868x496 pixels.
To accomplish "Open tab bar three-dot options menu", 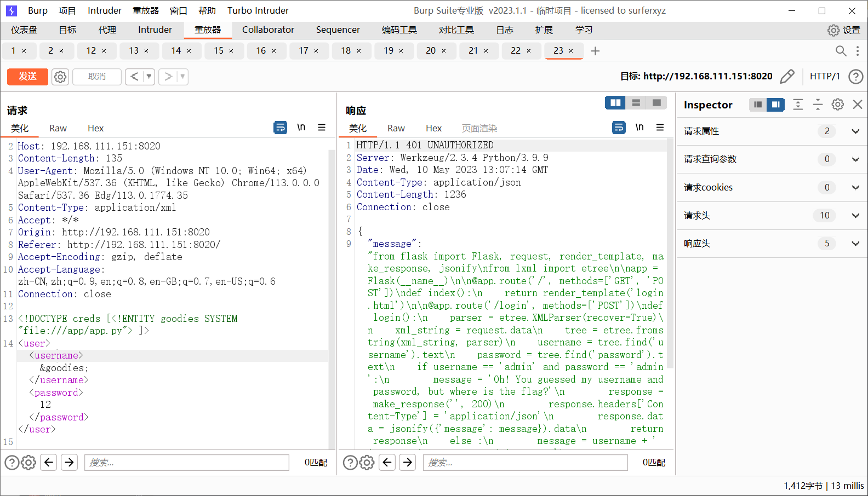I will coord(858,51).
